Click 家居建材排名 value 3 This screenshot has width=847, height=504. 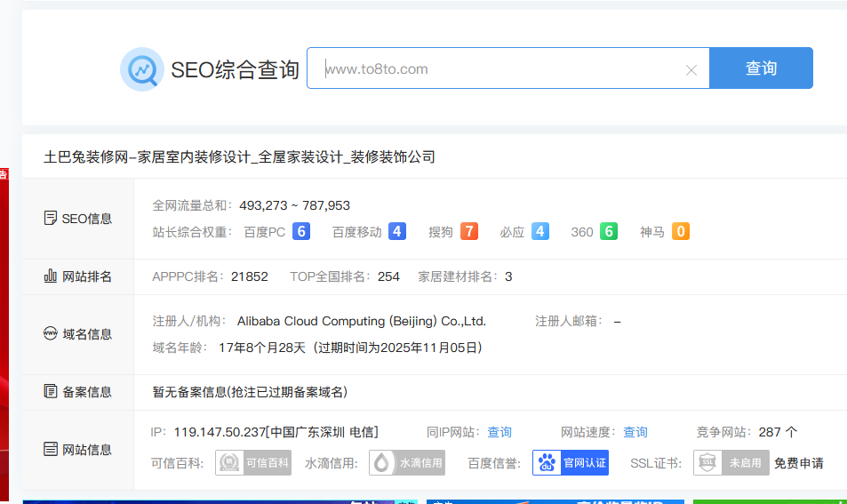[508, 276]
